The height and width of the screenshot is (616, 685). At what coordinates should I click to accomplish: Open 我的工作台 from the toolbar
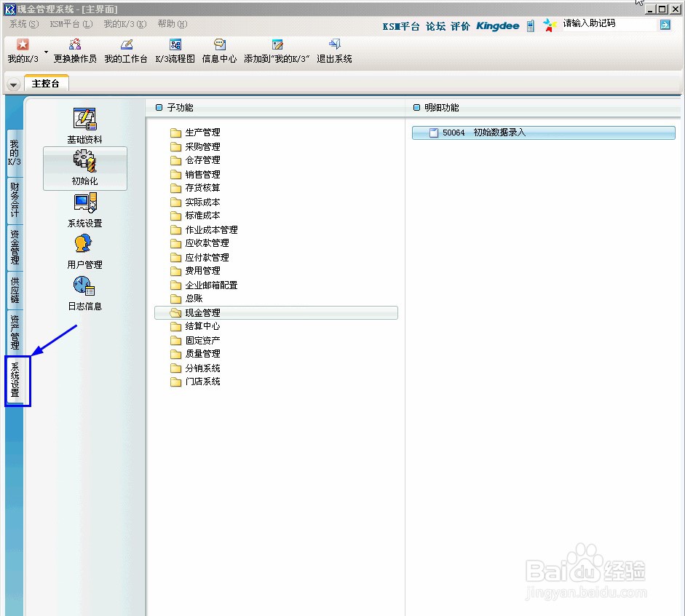tap(125, 50)
